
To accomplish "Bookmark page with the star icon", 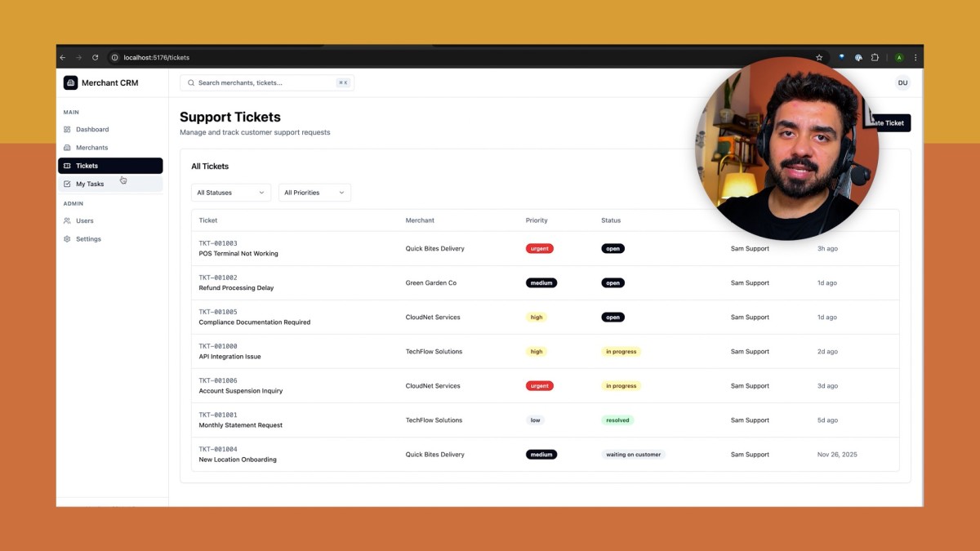I will click(819, 57).
